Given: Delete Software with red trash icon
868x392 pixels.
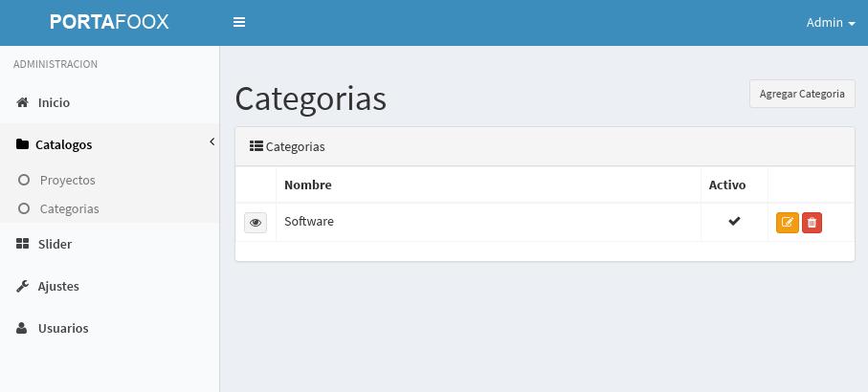Looking at the screenshot, I should tap(812, 223).
